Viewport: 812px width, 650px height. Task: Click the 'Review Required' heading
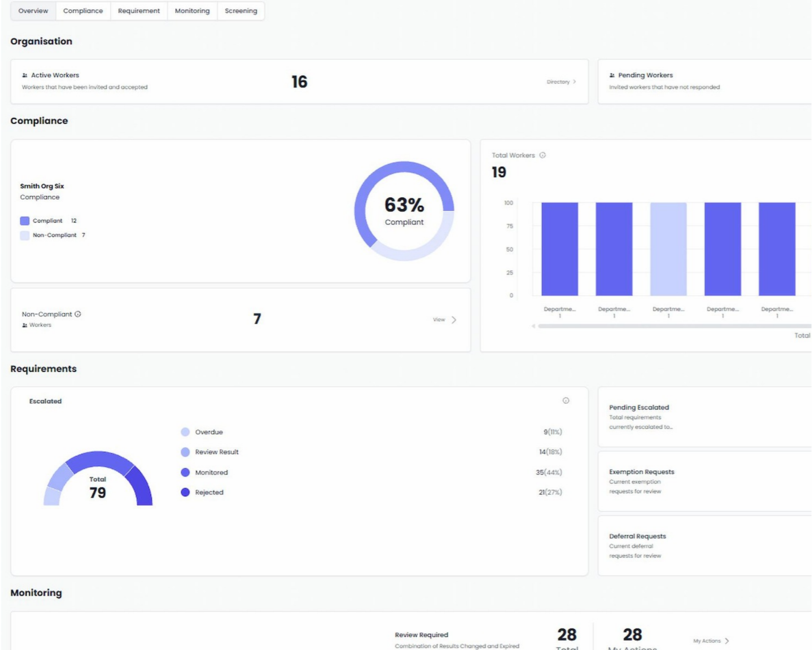[x=421, y=635]
